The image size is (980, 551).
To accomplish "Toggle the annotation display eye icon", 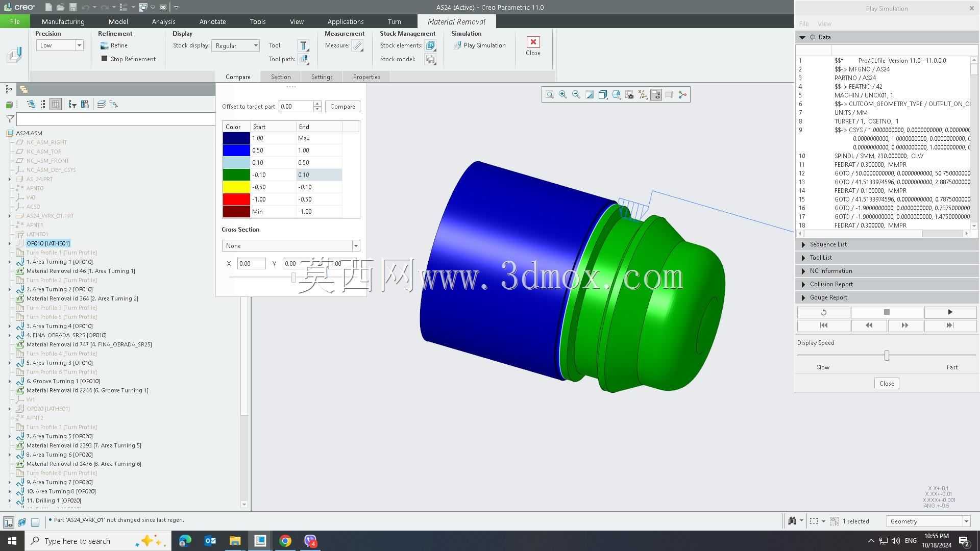I will coord(656,95).
